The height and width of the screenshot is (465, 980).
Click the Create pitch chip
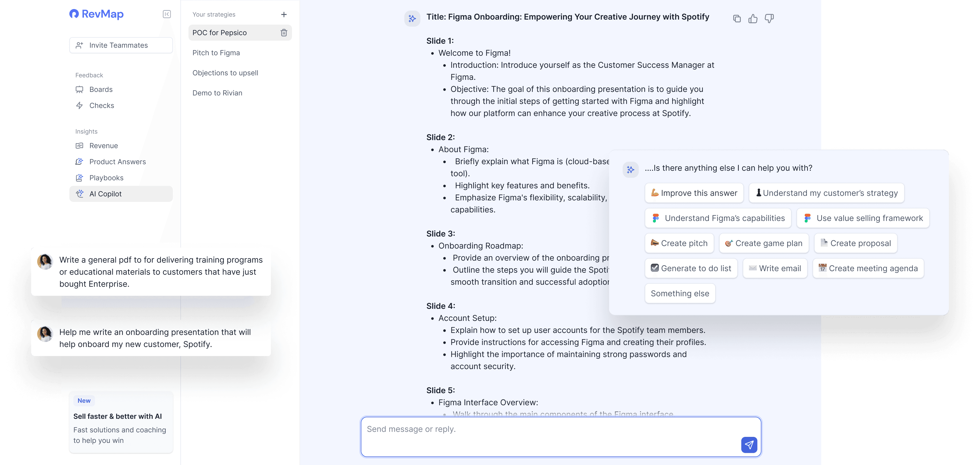point(679,243)
